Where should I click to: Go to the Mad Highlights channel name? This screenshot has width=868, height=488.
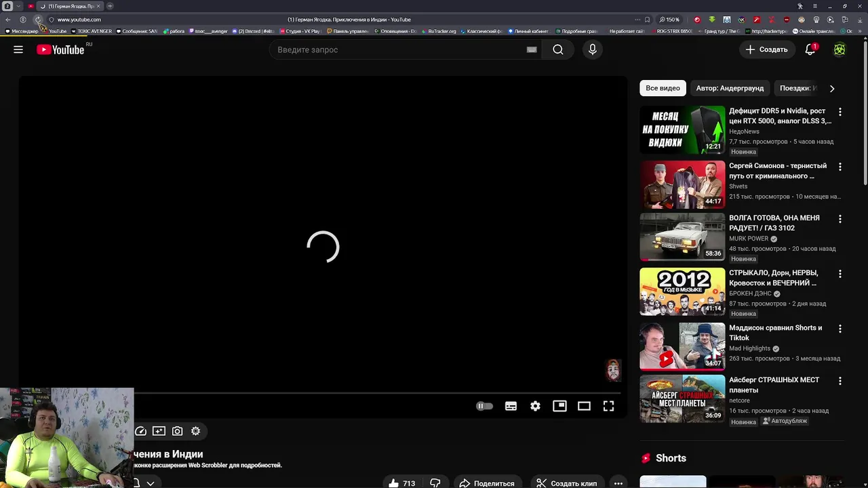[749, 348]
